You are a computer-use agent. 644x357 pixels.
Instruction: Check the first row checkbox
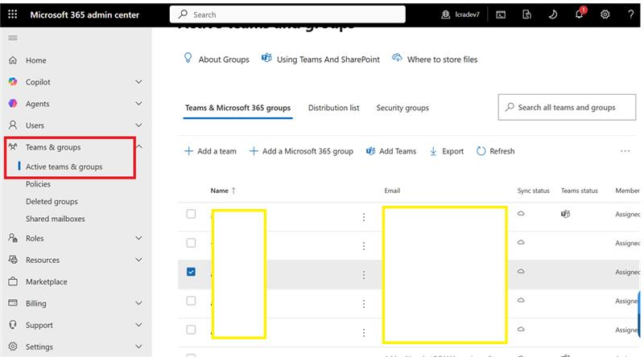pos(191,214)
